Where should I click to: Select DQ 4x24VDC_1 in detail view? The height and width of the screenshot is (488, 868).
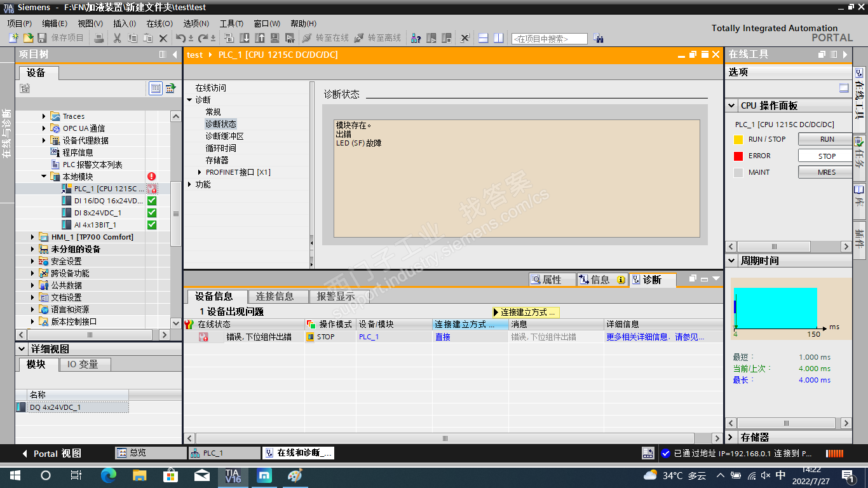[x=72, y=407]
